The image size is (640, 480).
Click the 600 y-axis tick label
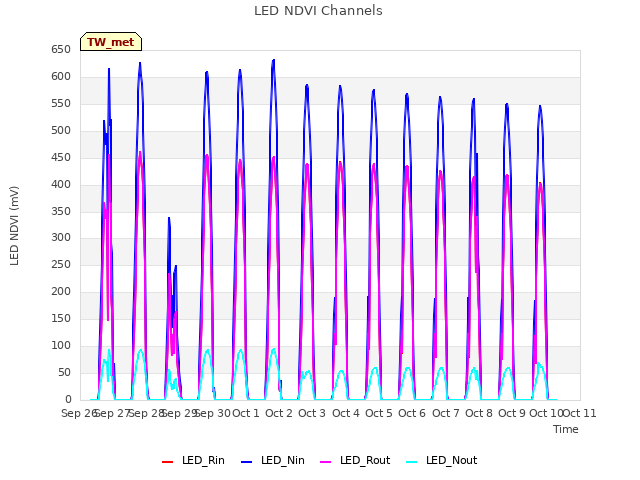tap(61, 77)
